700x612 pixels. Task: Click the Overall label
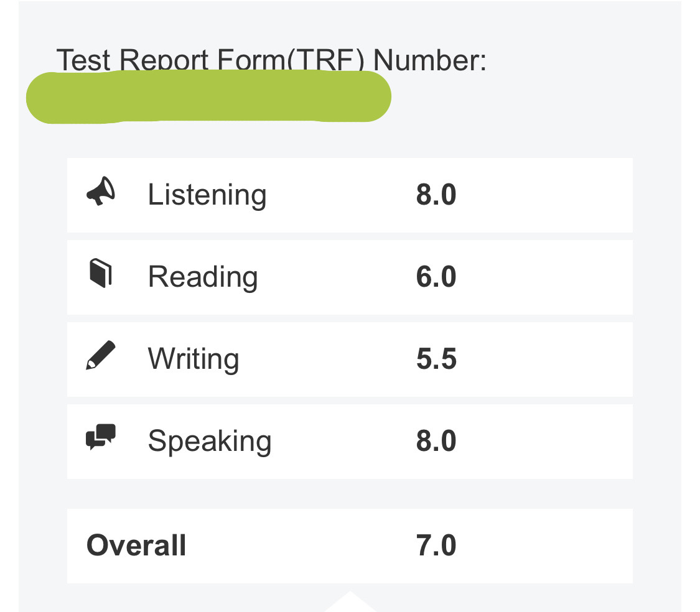pos(136,545)
